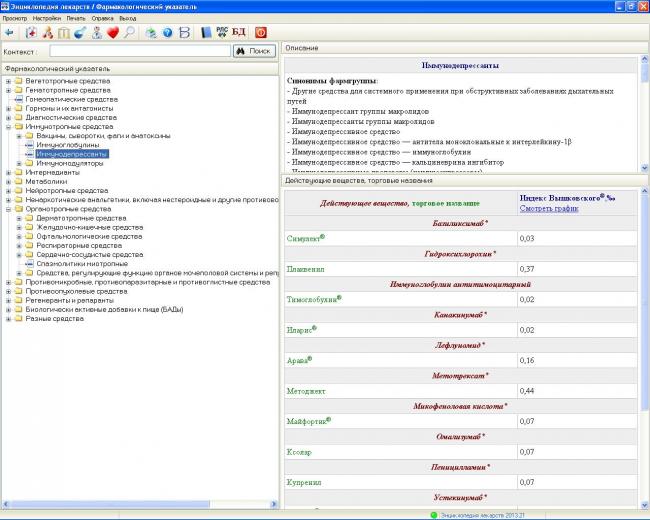This screenshot has width=650, height=520.
Task: Open the Плаквенил trade name link
Action: [x=306, y=269]
